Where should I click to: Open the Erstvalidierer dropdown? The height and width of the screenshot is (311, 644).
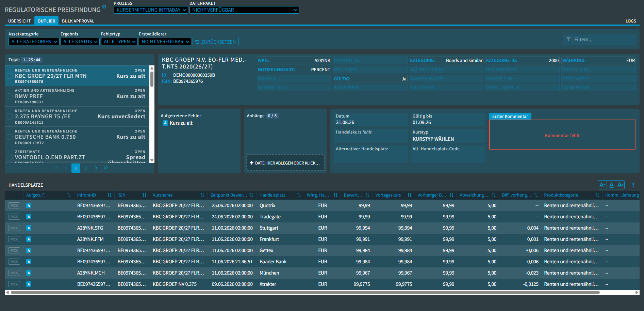pos(165,42)
